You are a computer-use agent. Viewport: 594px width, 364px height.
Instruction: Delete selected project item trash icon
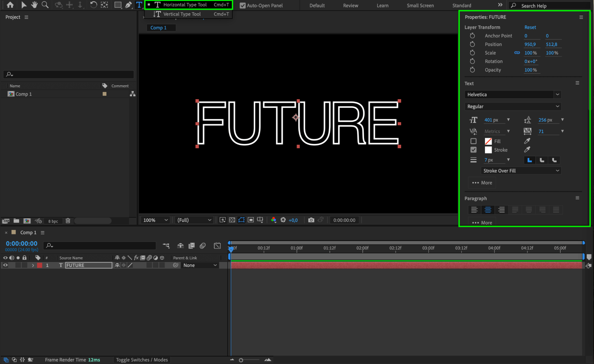68,221
